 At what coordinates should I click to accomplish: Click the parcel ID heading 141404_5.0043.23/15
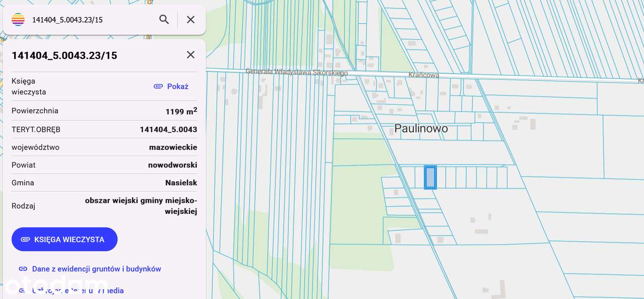(64, 55)
